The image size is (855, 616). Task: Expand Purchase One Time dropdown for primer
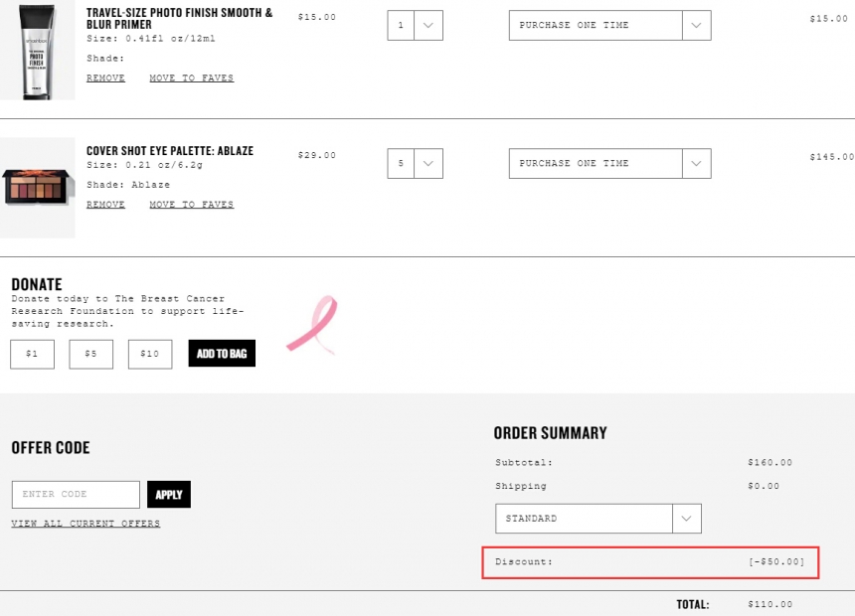tap(609, 25)
